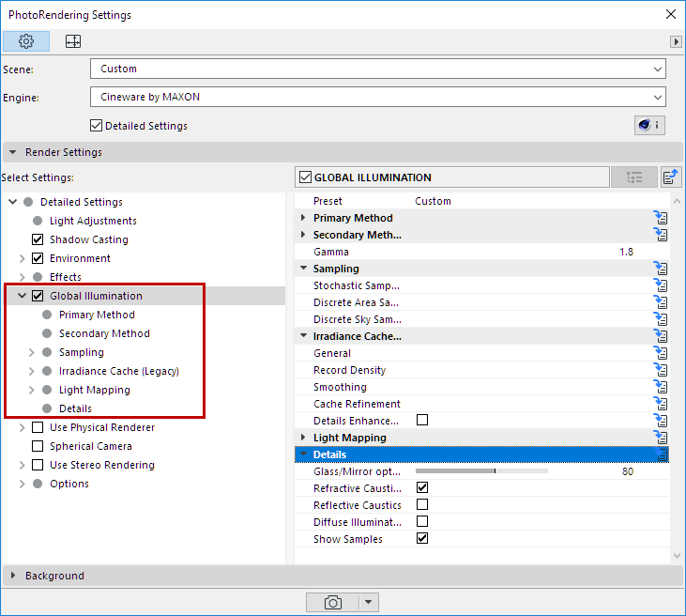Uncheck Global Illumination tree checkbox

point(38,296)
